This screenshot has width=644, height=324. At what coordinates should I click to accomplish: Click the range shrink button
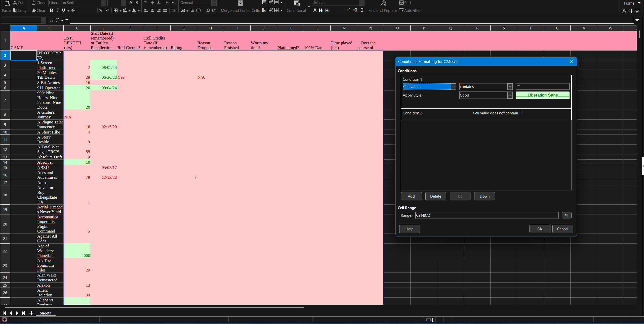point(567,215)
